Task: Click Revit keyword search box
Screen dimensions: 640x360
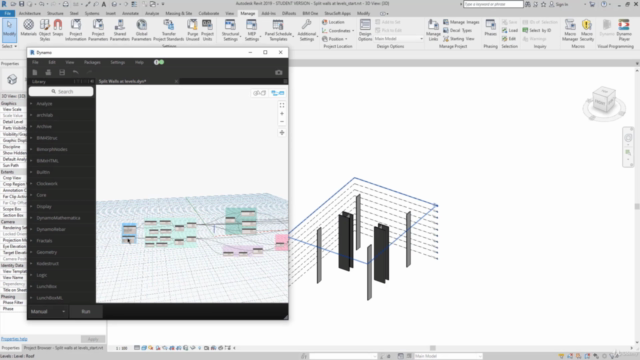Action: (x=493, y=4)
